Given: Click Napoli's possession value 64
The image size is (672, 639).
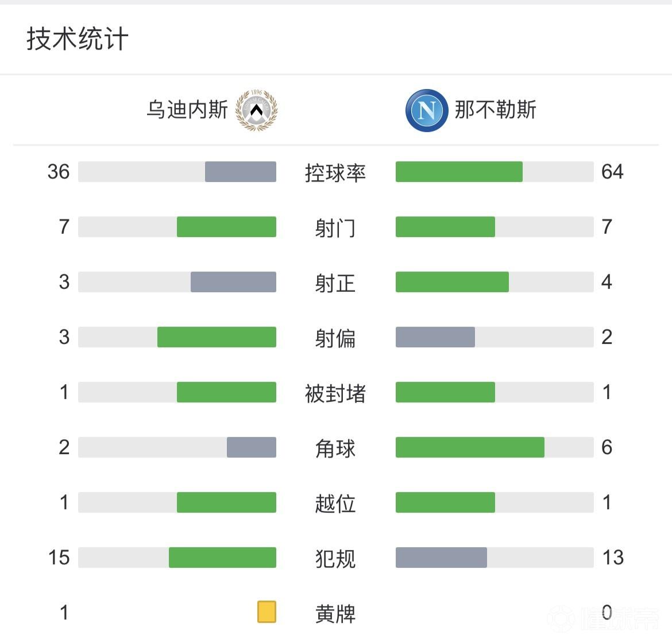Looking at the screenshot, I should (x=612, y=172).
